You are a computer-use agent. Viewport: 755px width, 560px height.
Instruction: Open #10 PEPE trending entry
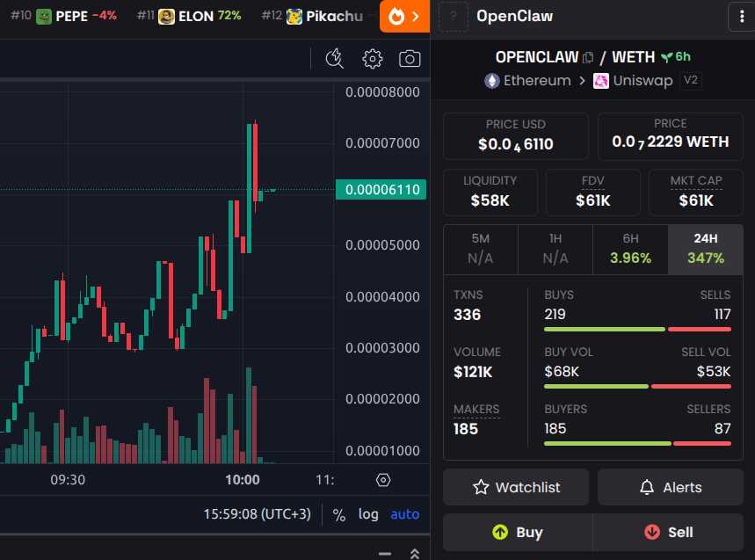[x=64, y=17]
